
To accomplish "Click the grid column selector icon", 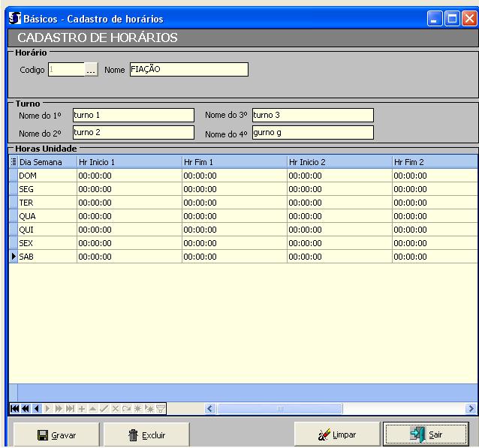I will (x=13, y=161).
